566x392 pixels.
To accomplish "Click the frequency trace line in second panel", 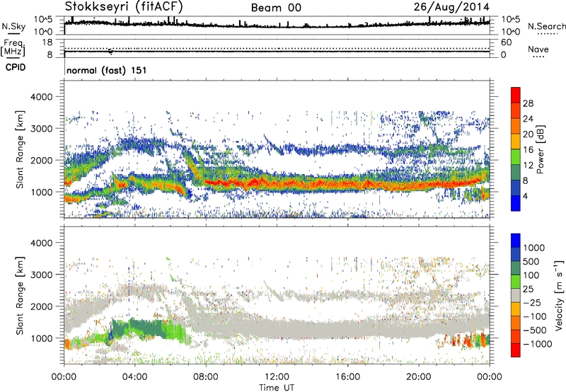I will 277,52.
